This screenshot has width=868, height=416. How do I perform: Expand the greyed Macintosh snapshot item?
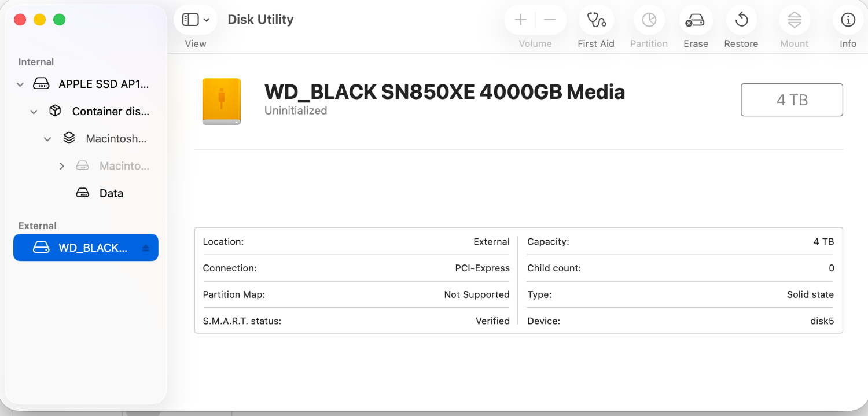click(x=62, y=166)
